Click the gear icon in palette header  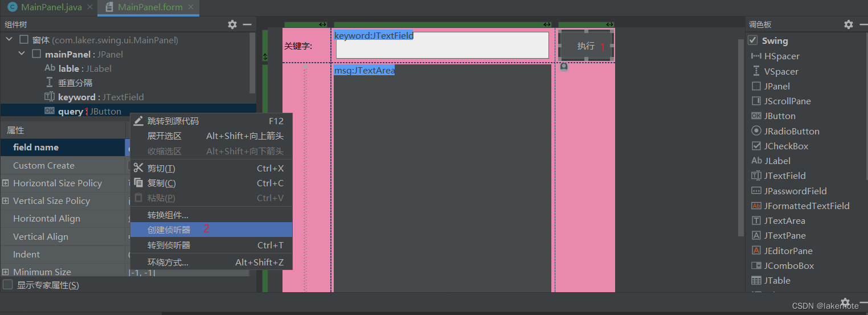[x=848, y=24]
